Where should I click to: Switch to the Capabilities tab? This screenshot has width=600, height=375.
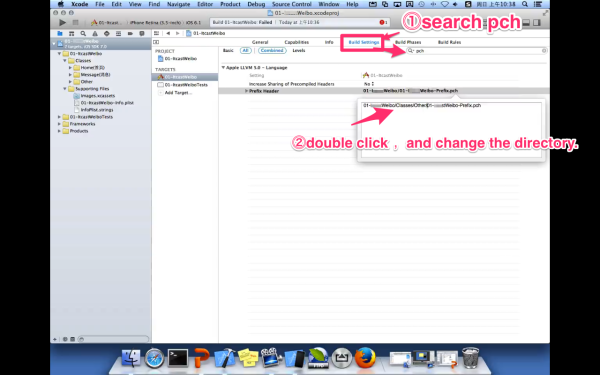click(297, 42)
